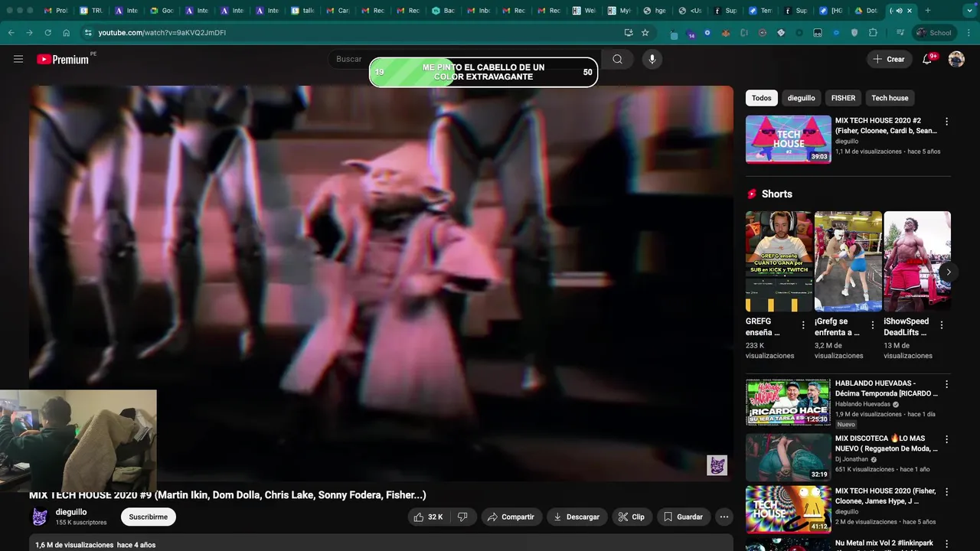Select the Todos filter chip
This screenshot has width=980, height=551.
coord(762,98)
